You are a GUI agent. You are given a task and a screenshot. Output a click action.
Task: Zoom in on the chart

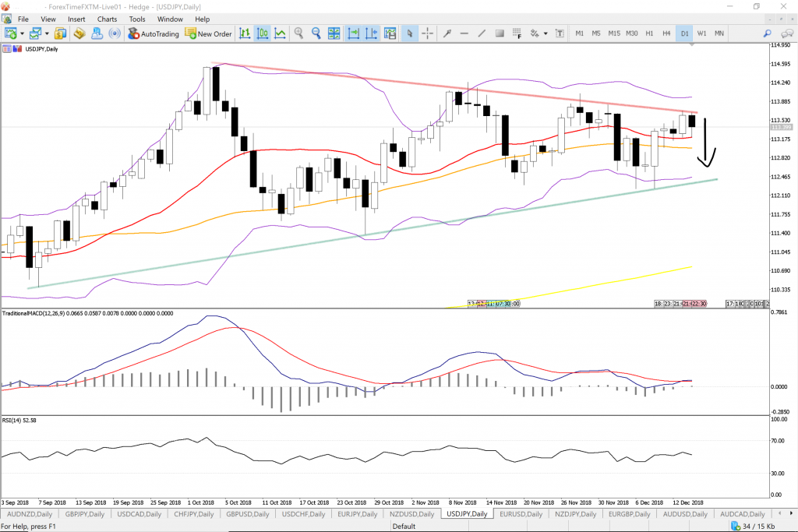coord(299,33)
